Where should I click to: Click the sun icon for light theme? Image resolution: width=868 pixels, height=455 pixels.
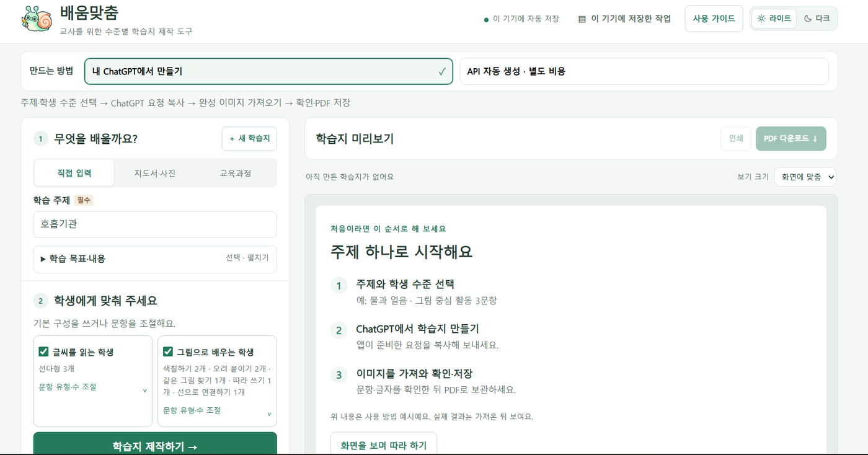(761, 19)
